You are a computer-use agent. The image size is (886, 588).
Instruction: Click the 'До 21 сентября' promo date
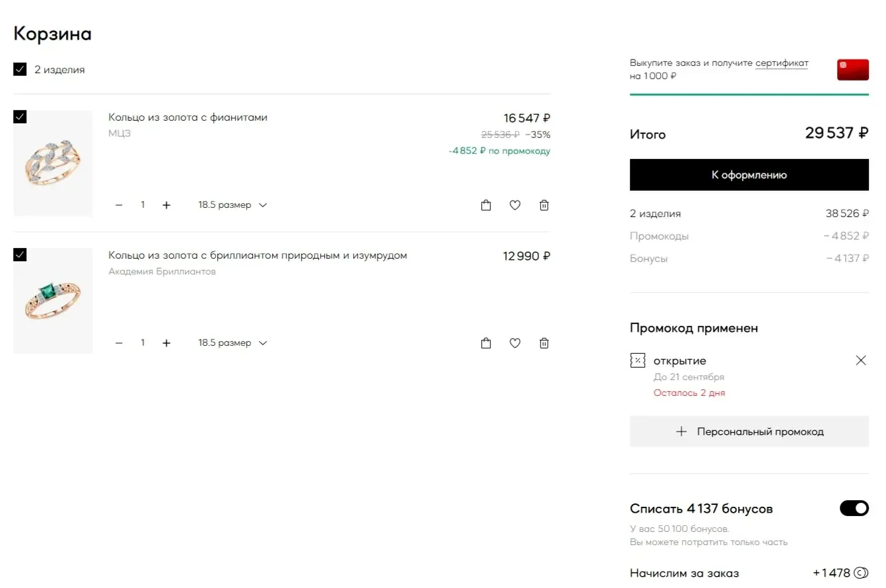coord(689,377)
